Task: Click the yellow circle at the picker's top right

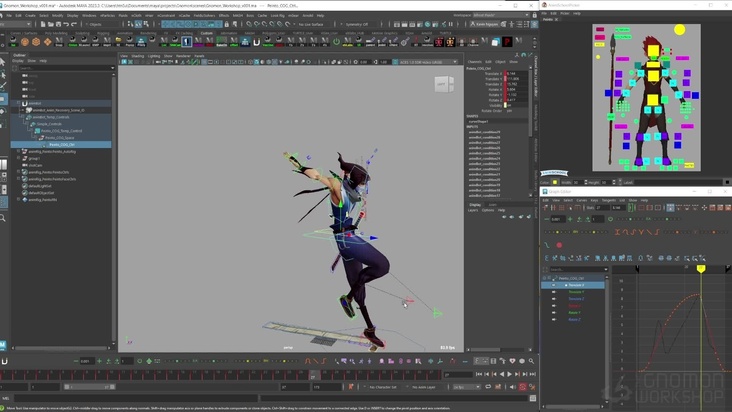Action: pyautogui.click(x=679, y=30)
